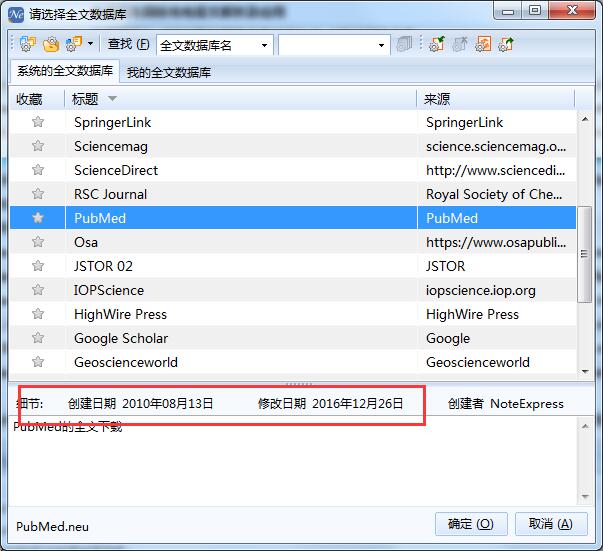Select the Osa title row
Image resolution: width=603 pixels, height=551 pixels.
pos(241,242)
